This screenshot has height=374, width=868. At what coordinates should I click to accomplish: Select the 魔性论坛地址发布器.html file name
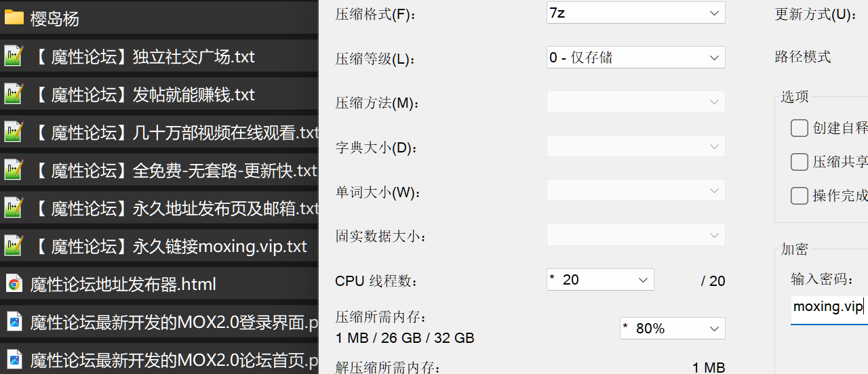[x=123, y=284]
